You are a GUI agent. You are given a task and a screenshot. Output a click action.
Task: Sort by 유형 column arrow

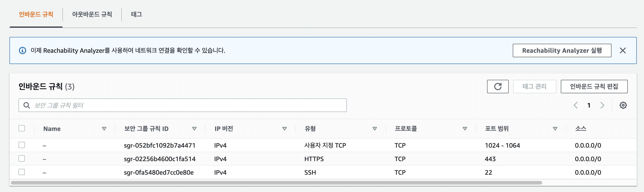coord(375,129)
